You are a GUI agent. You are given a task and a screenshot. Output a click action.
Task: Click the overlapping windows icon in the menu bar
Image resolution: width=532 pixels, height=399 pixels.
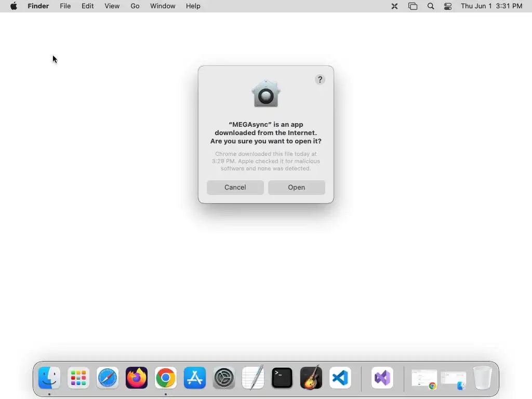point(413,6)
